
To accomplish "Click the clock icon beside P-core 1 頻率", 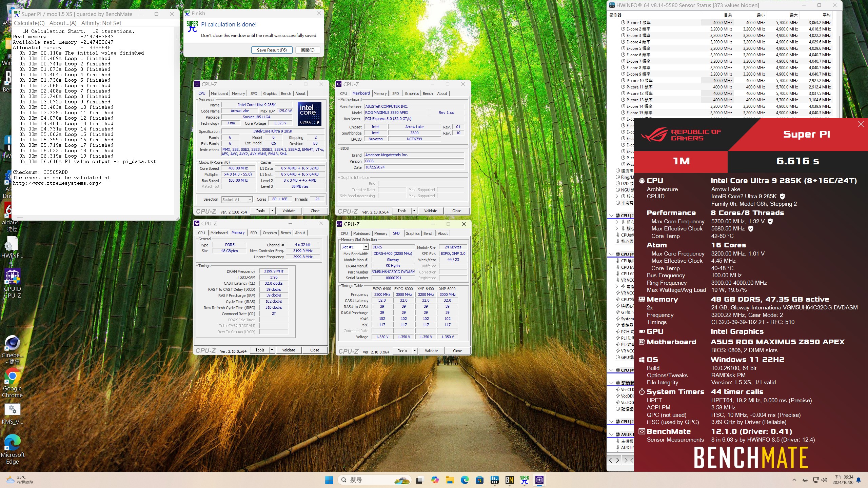I will pos(623,23).
